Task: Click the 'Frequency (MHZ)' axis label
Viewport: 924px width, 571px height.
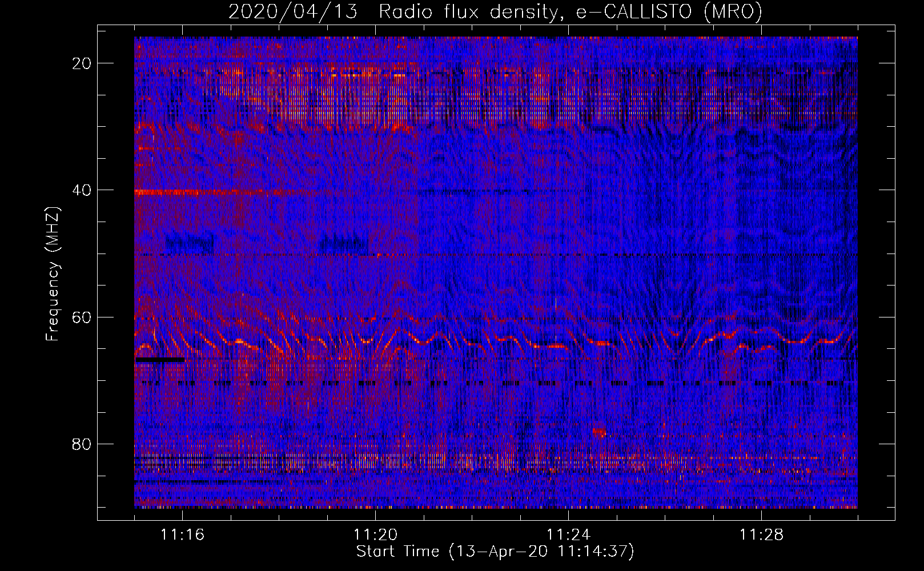Action: [x=53, y=274]
